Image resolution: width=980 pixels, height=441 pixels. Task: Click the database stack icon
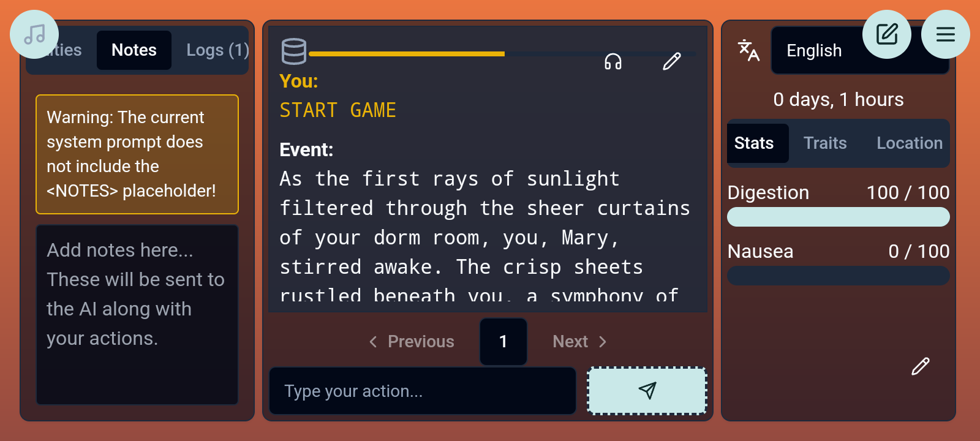[293, 51]
